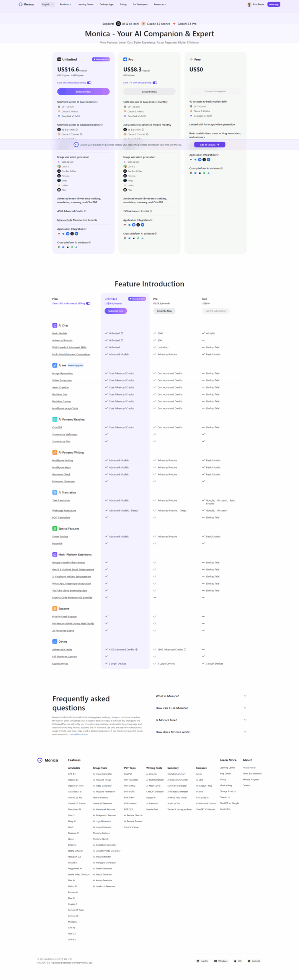Click the AI Translation section icon
This screenshot has width=299, height=980.
tap(55, 492)
